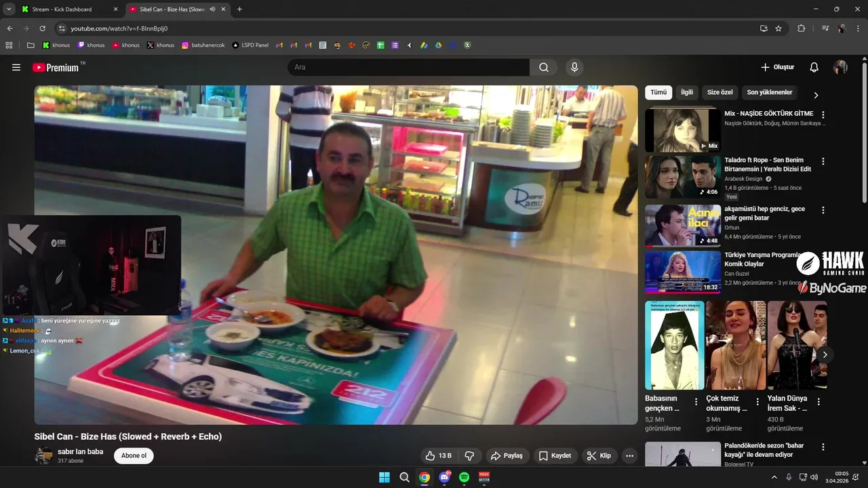Start voice search with the microphone
Screen dimensions: 868x488
click(574, 67)
